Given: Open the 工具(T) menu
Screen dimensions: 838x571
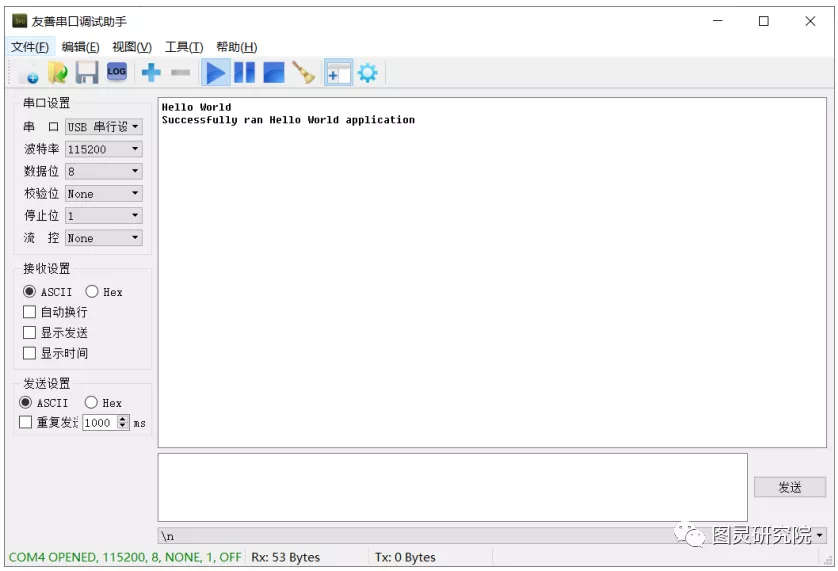Looking at the screenshot, I should (184, 47).
